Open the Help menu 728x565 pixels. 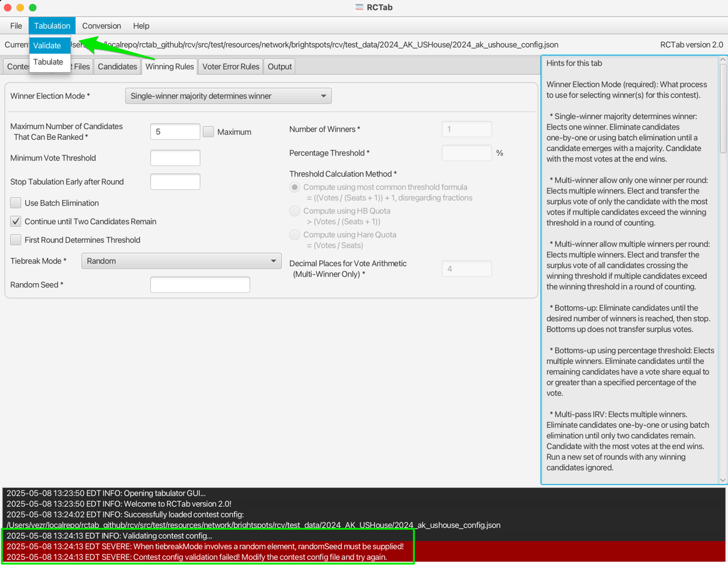click(141, 26)
